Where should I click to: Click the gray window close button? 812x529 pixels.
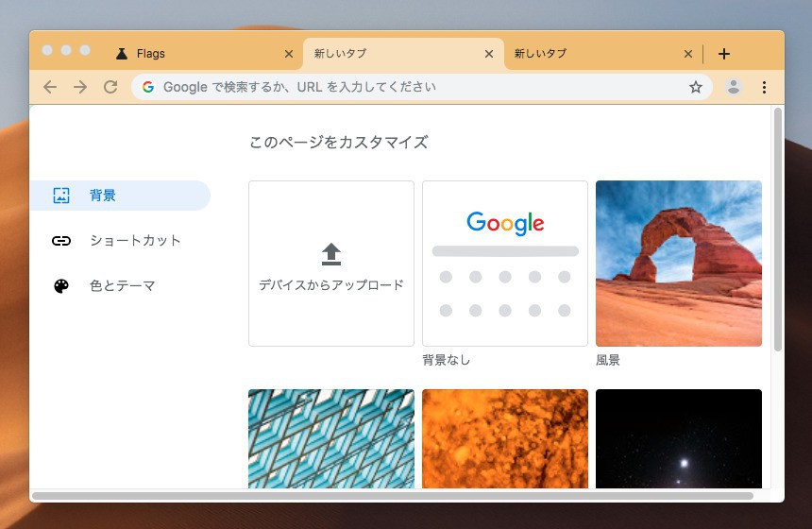coord(47,50)
